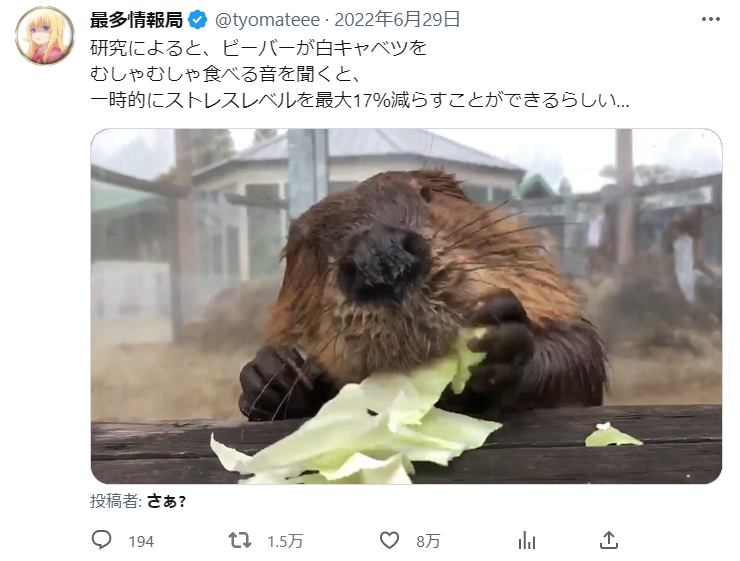The height and width of the screenshot is (561, 740).
Task: Click the cabbage leaves in the video
Action: coord(357,427)
